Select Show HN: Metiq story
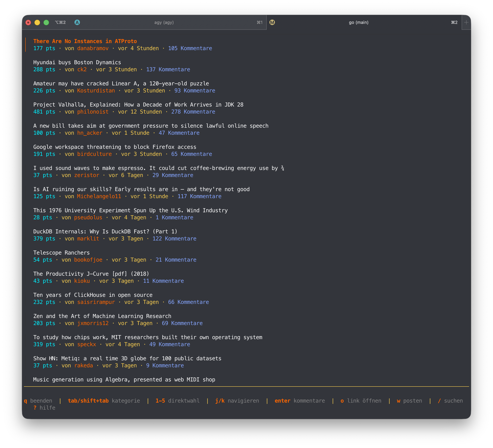 (127, 358)
